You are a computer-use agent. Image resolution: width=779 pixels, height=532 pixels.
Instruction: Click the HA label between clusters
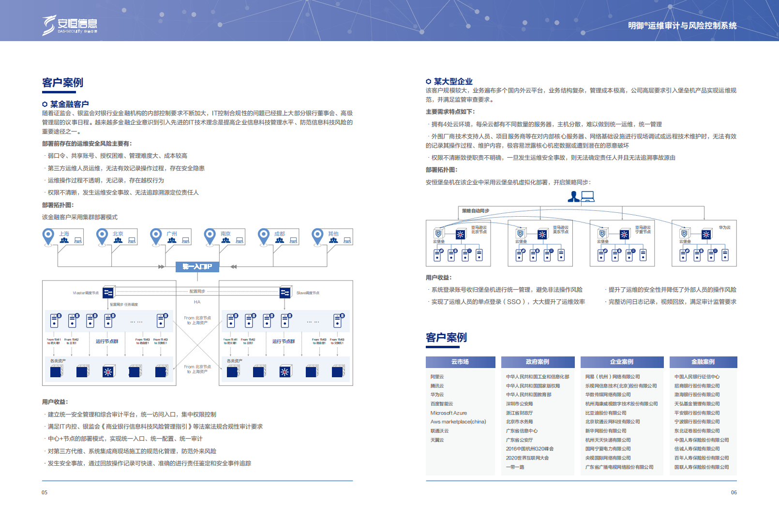click(x=197, y=302)
